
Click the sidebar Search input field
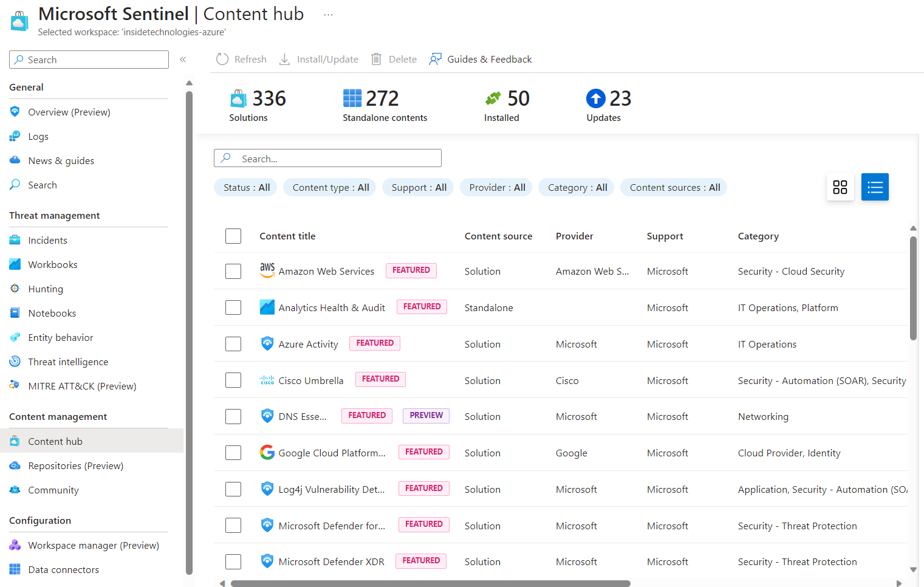pyautogui.click(x=89, y=60)
